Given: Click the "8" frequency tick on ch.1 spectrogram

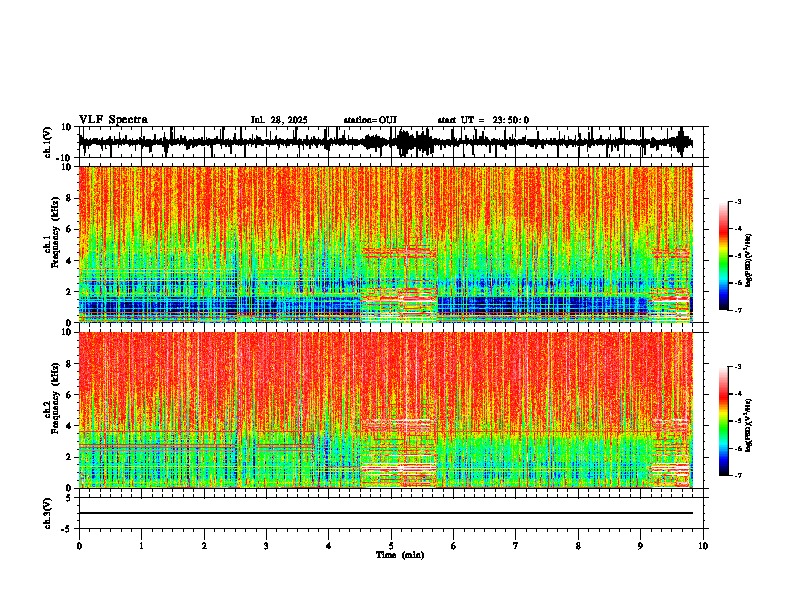Looking at the screenshot, I should pos(70,198).
